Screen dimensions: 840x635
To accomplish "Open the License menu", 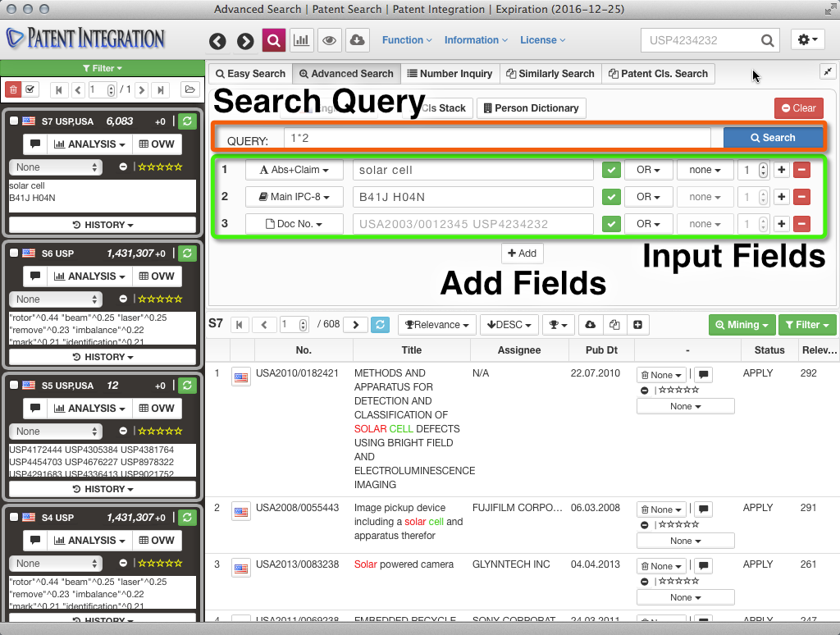I will pyautogui.click(x=543, y=40).
